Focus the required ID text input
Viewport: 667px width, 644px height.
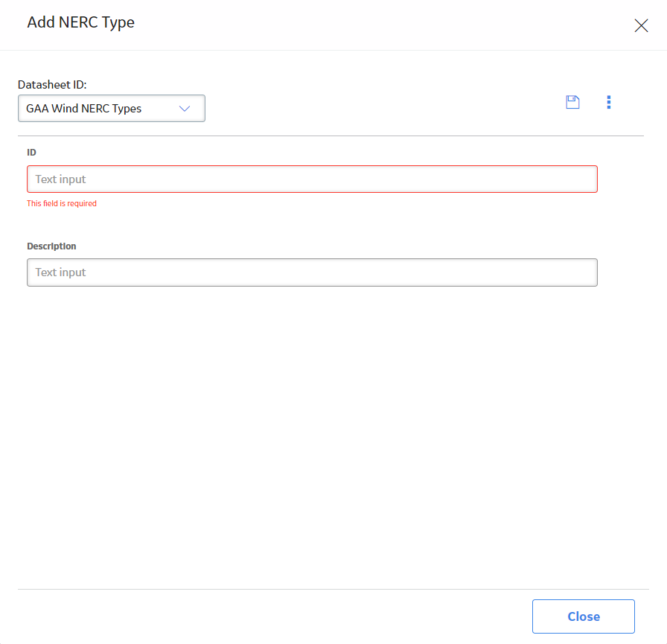[312, 179]
